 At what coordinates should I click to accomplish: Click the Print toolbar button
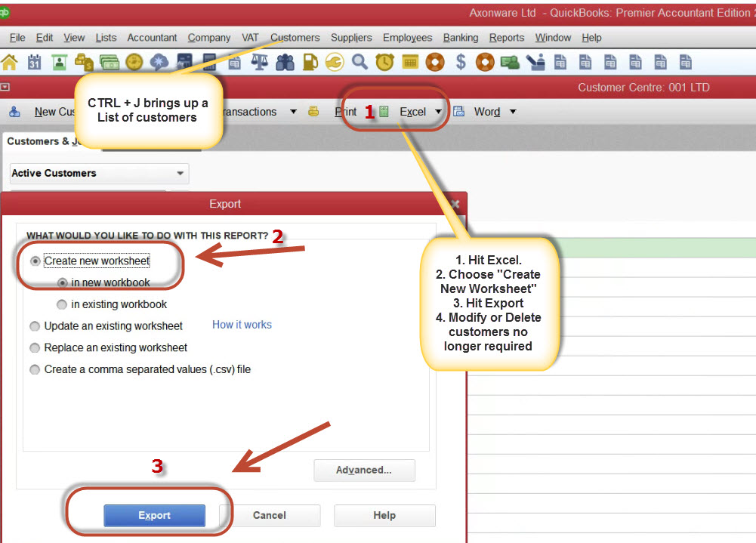(x=346, y=112)
